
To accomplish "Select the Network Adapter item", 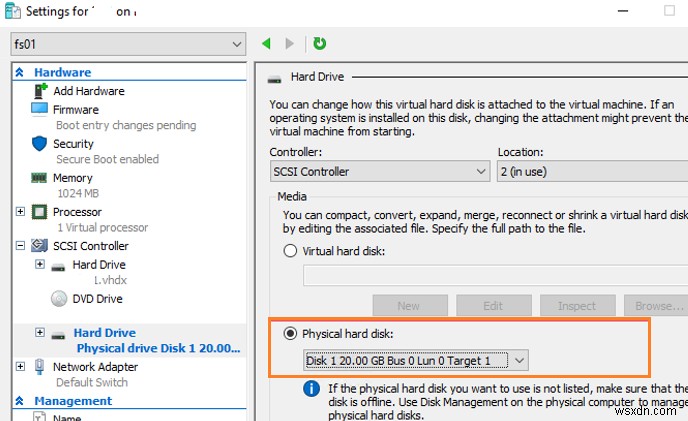I will click(95, 367).
